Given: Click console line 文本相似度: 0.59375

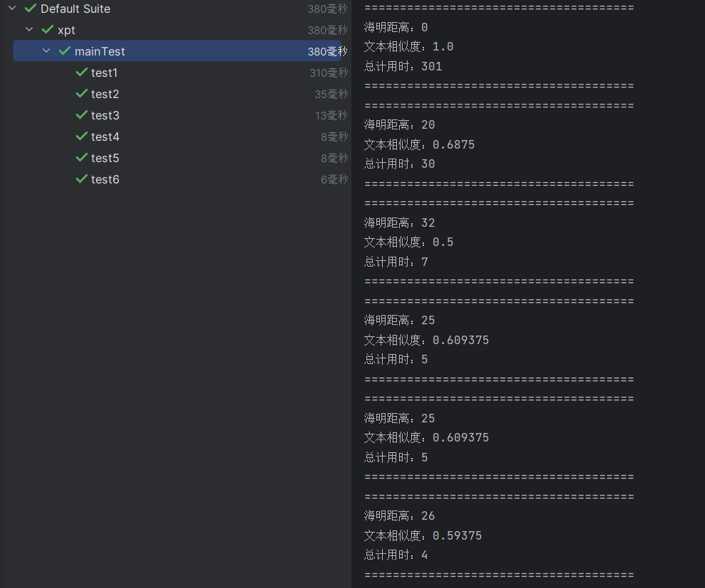Looking at the screenshot, I should [423, 535].
